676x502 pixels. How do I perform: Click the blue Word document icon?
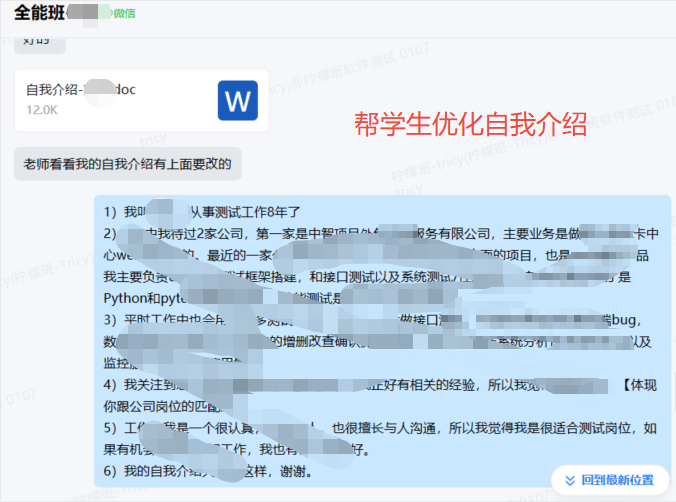(x=238, y=101)
